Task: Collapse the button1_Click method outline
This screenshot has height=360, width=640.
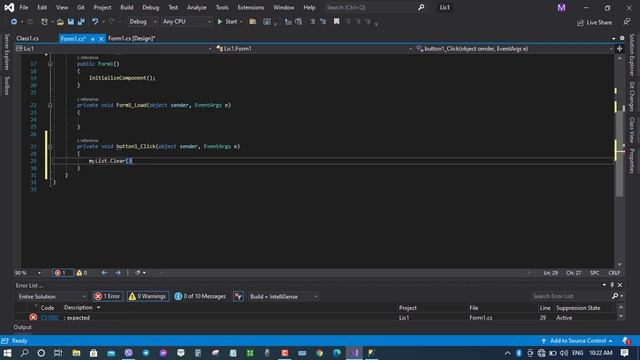Action: coord(50,147)
